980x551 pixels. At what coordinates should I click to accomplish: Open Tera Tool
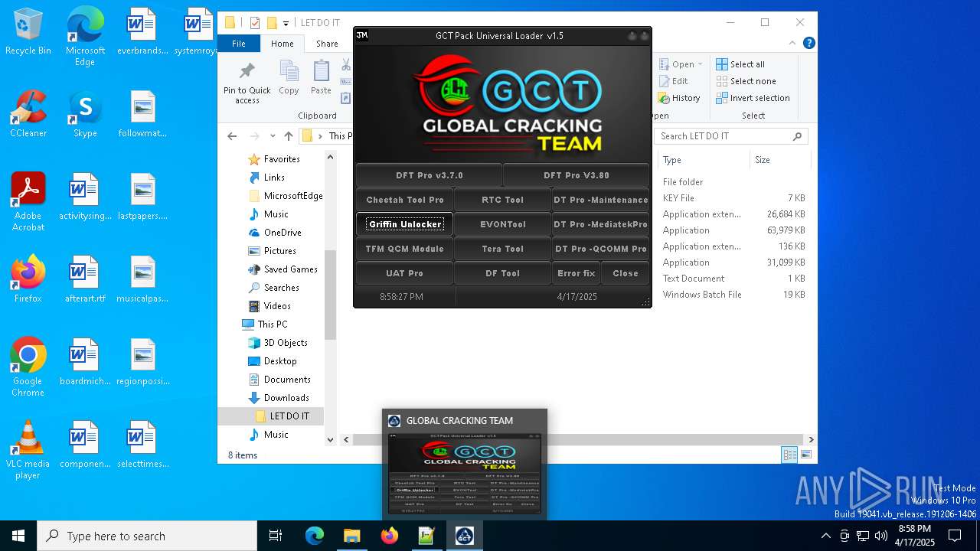[x=502, y=249]
